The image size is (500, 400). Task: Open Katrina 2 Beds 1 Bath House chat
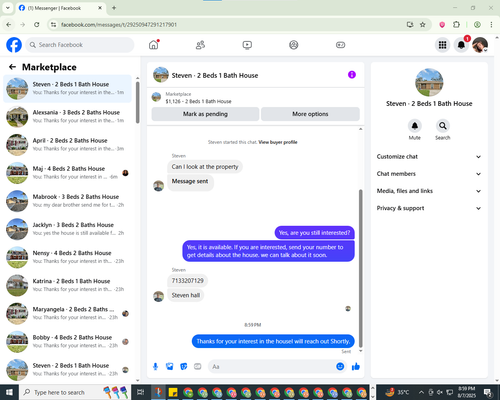coord(67,285)
